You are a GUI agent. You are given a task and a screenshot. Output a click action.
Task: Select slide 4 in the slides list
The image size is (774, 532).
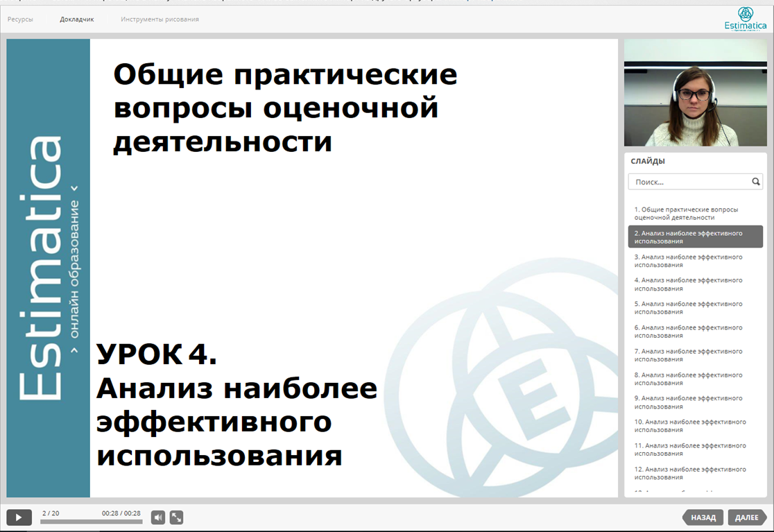click(x=696, y=284)
